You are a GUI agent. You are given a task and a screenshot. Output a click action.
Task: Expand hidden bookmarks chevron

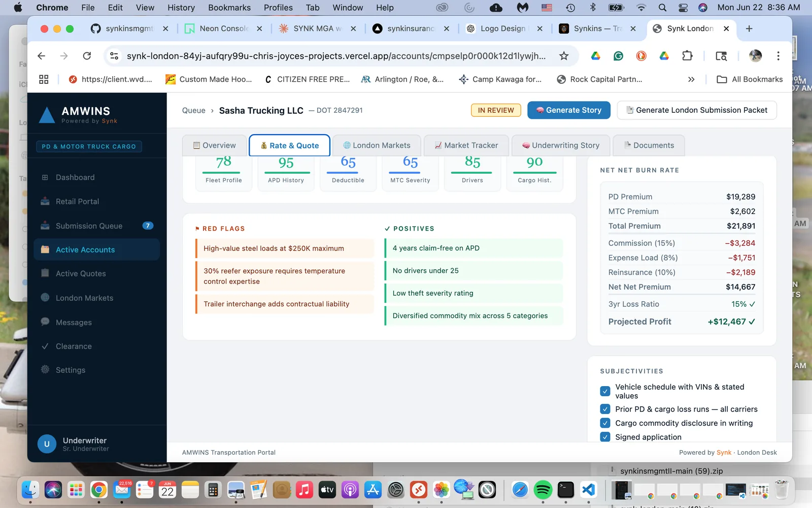pyautogui.click(x=691, y=79)
